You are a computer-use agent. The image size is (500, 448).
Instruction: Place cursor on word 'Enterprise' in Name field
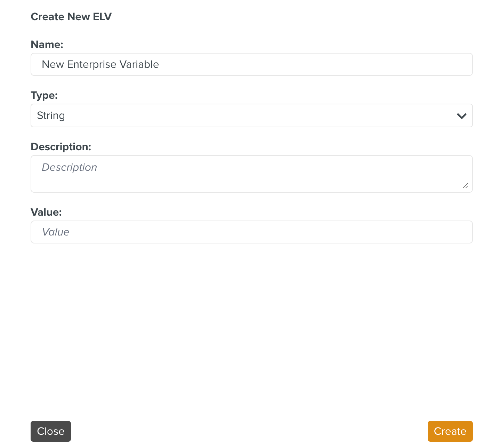92,64
